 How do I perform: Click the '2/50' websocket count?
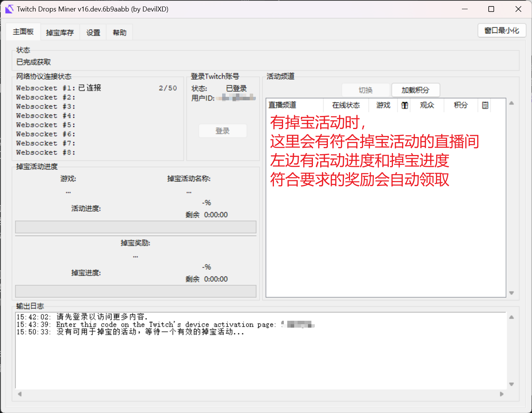(168, 88)
